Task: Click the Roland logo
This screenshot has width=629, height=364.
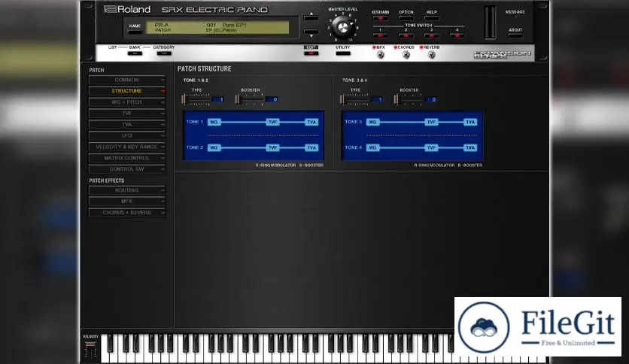Action: (x=126, y=9)
